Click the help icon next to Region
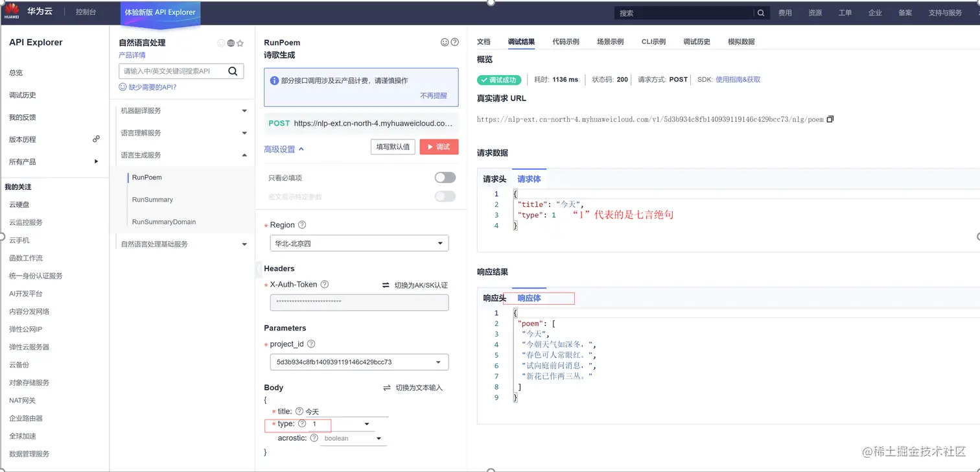 coord(302,225)
